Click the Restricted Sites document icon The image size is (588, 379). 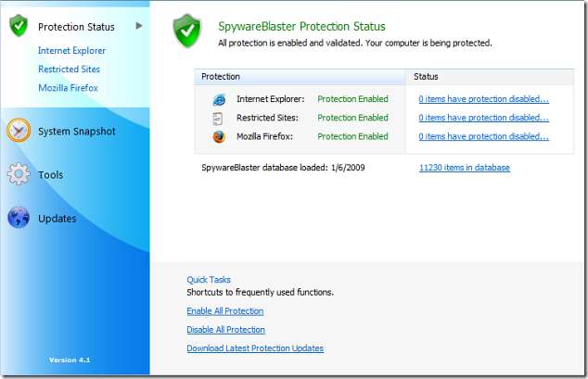click(x=218, y=119)
